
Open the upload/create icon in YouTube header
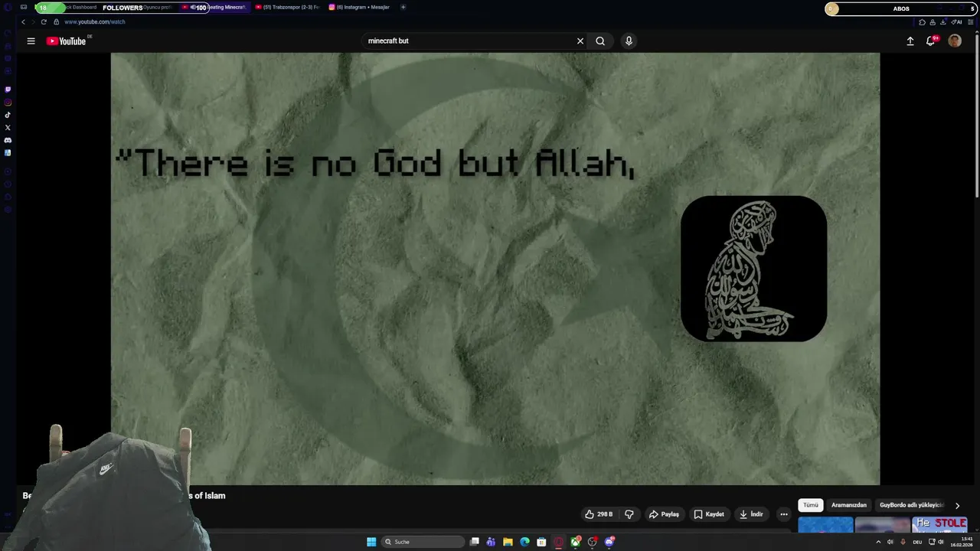pyautogui.click(x=910, y=41)
